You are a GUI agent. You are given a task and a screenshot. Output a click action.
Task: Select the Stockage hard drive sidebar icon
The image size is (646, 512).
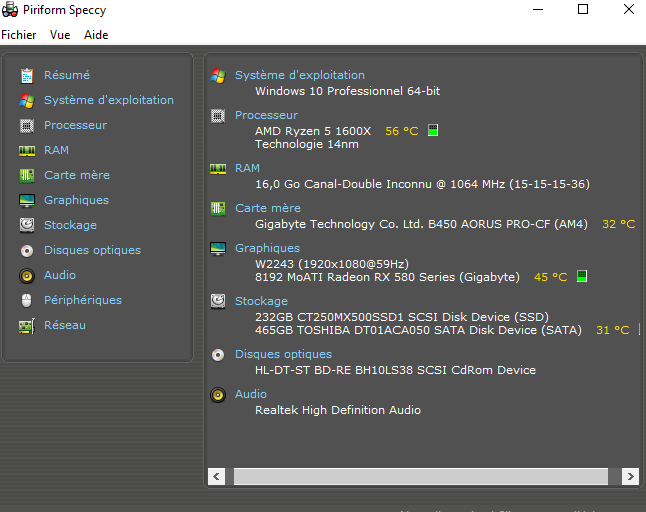(27, 225)
